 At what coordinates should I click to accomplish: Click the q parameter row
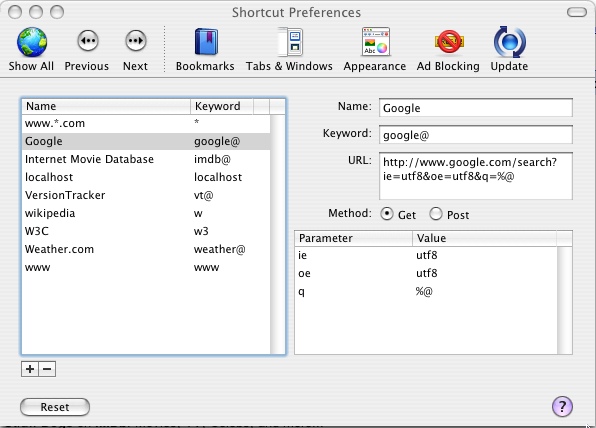coord(426,292)
